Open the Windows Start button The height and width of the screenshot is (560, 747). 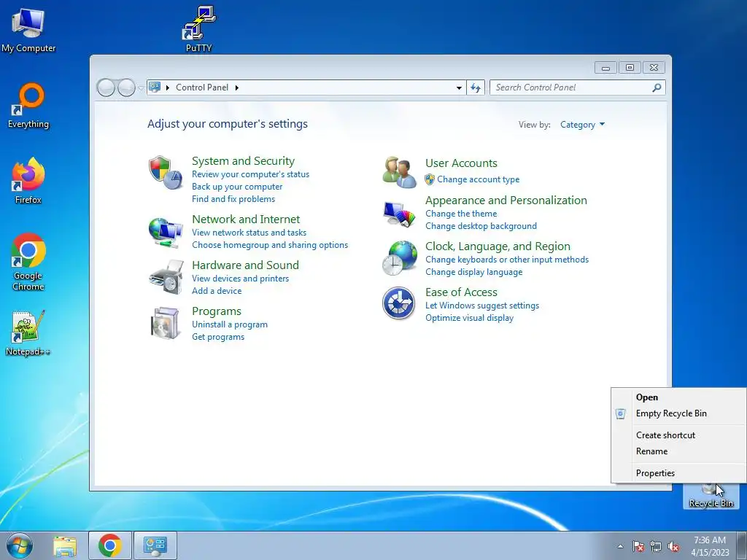pos(20,545)
